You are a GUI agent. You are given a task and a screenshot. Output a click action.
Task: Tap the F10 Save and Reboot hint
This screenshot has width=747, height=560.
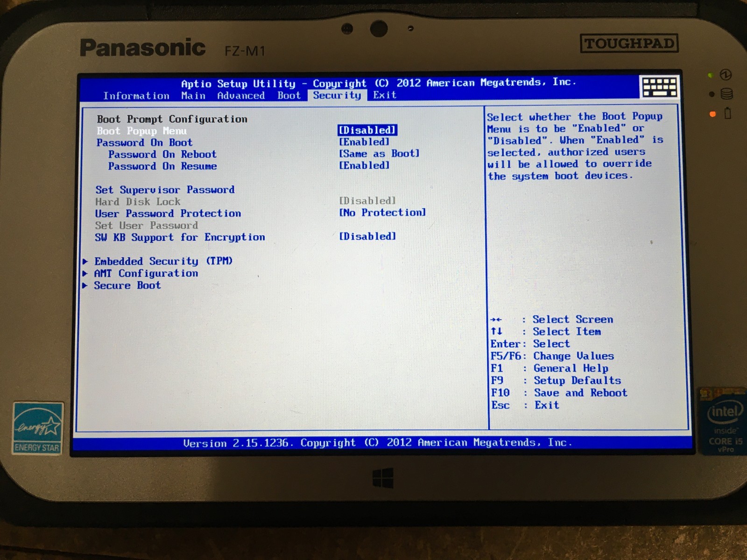[559, 393]
